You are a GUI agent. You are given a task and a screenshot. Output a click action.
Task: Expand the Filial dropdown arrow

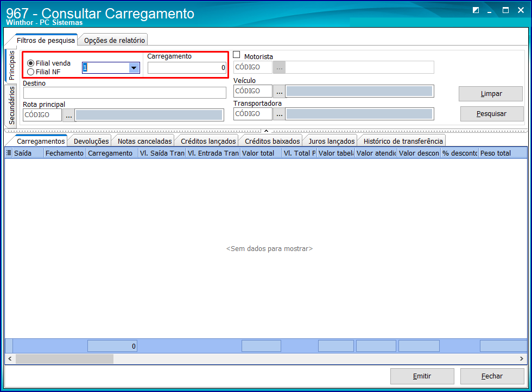pos(134,68)
